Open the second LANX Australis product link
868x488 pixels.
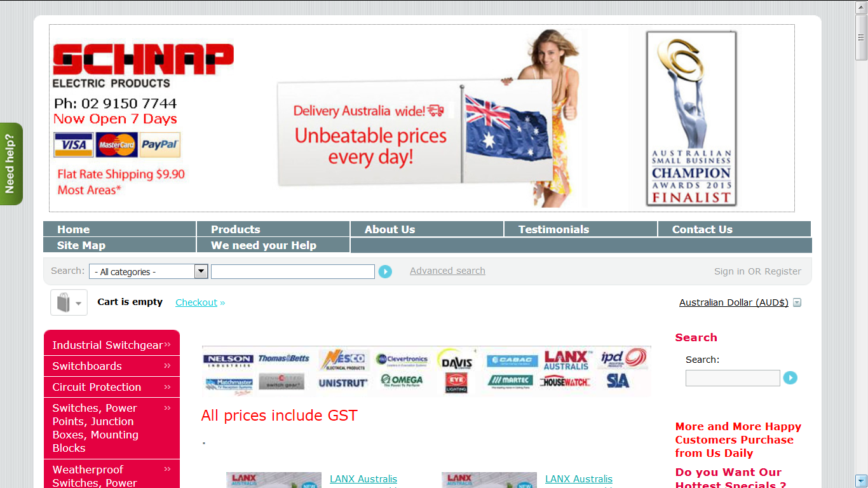(579, 479)
